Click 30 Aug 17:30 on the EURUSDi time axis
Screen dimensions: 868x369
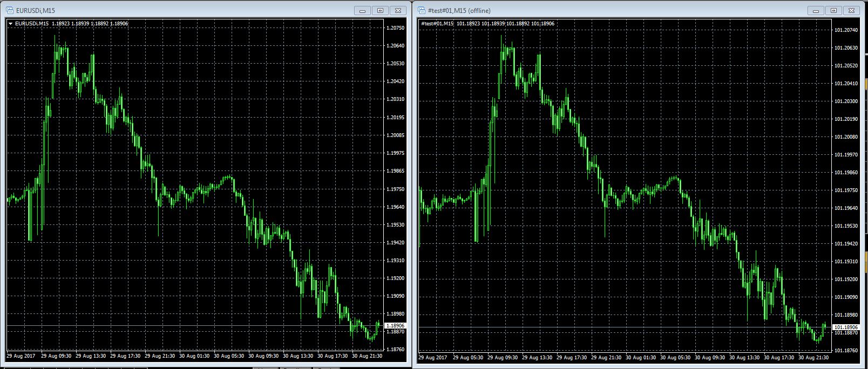click(333, 356)
